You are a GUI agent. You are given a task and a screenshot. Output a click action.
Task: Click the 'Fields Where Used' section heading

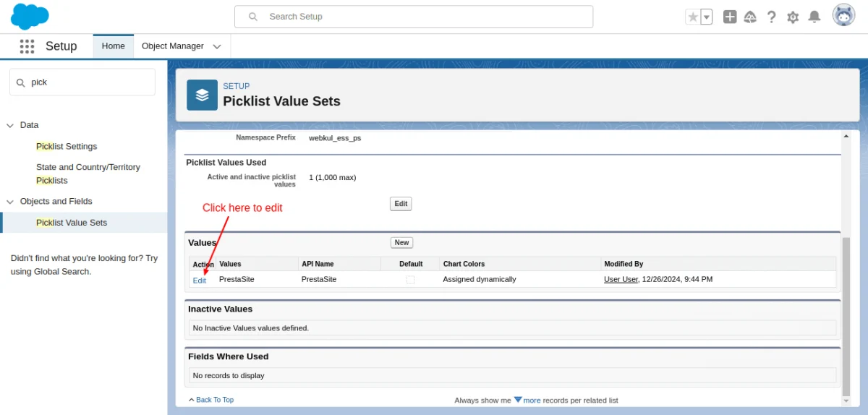click(x=229, y=356)
